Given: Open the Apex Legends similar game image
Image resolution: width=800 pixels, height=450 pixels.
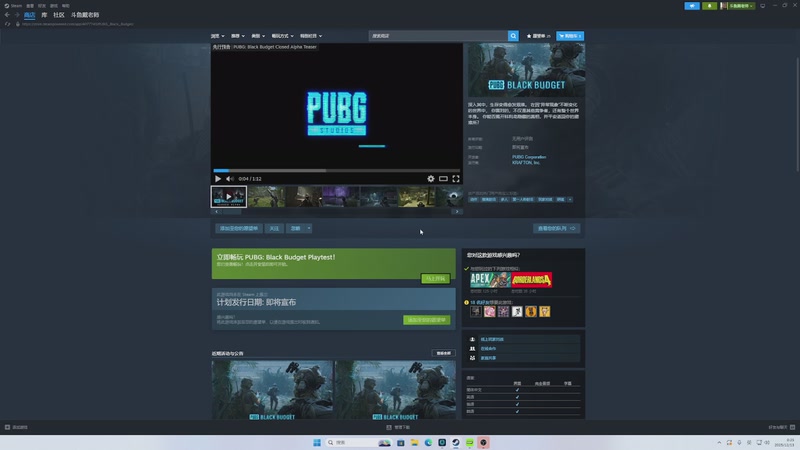Looking at the screenshot, I should (x=490, y=280).
